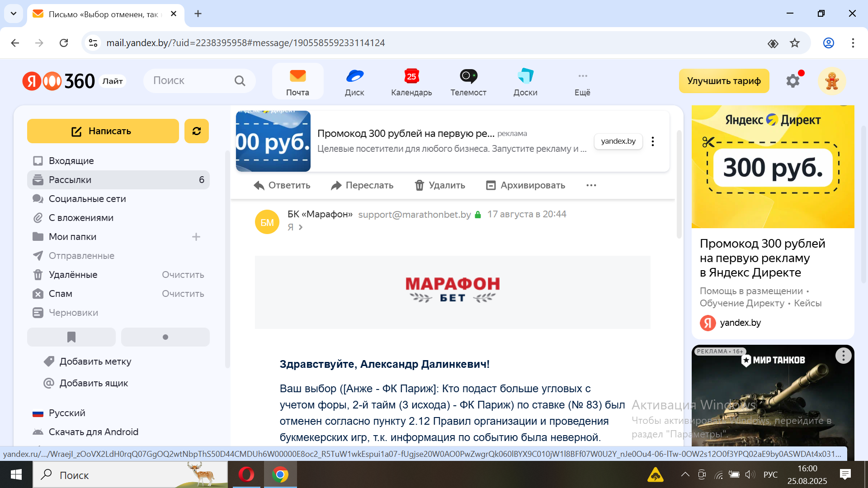
Task: Delete the message with Удалить
Action: coord(440,185)
